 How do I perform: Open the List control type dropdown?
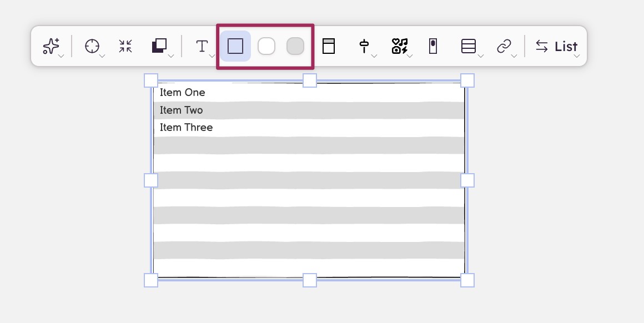(x=557, y=47)
